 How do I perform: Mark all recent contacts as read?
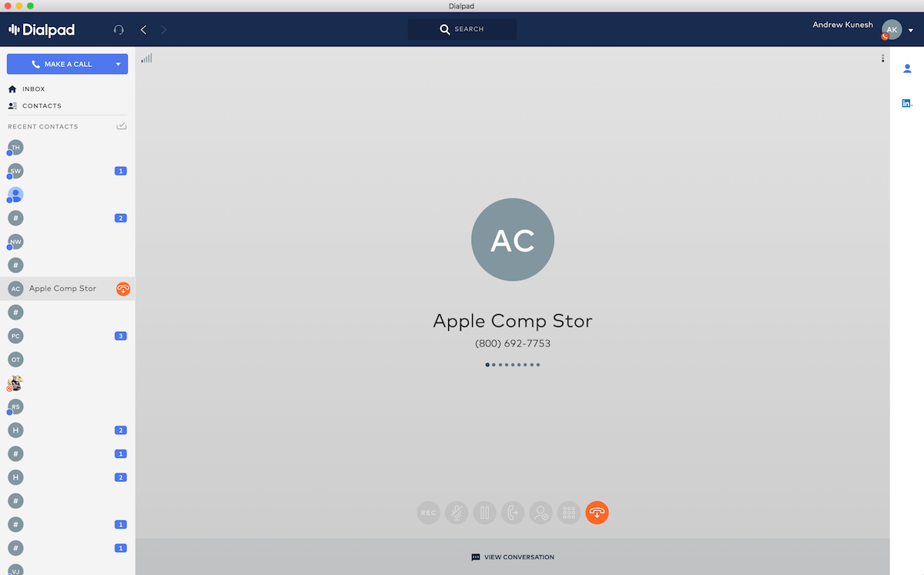click(122, 126)
